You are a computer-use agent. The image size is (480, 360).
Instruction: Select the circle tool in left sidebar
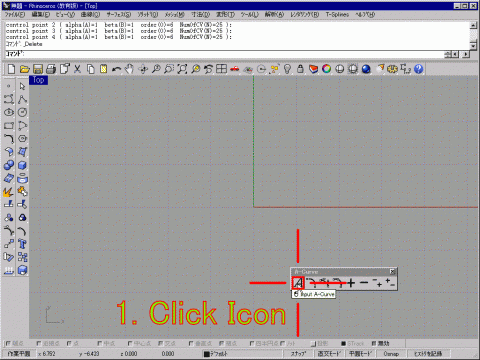point(22,112)
